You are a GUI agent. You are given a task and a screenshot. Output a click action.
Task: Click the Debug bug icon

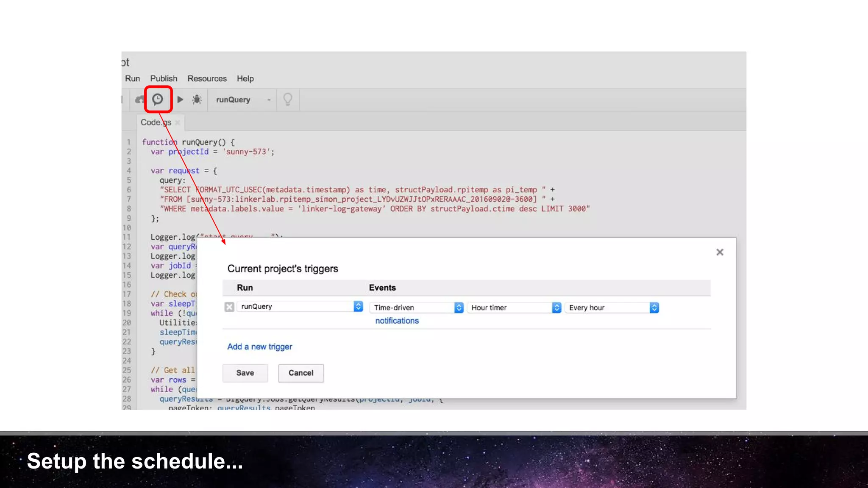(x=197, y=100)
